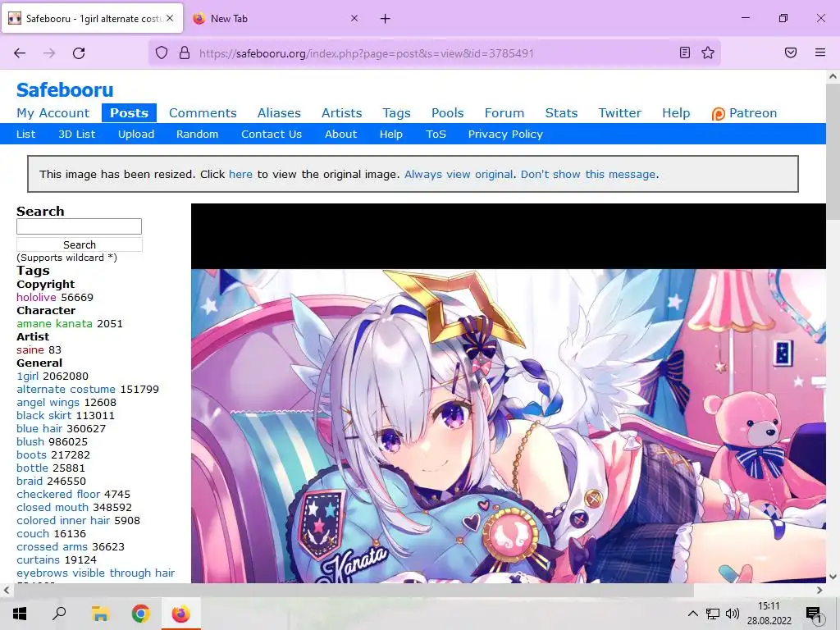
Task: Open the Tags navigation item
Action: (x=396, y=113)
